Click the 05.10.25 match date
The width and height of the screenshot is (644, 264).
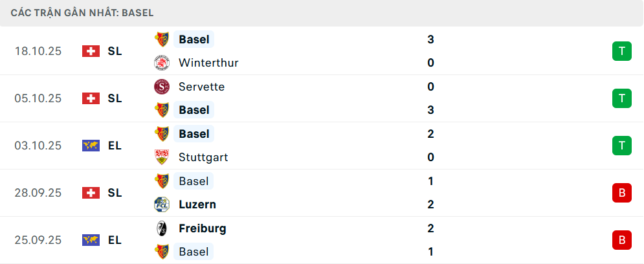[38, 98]
